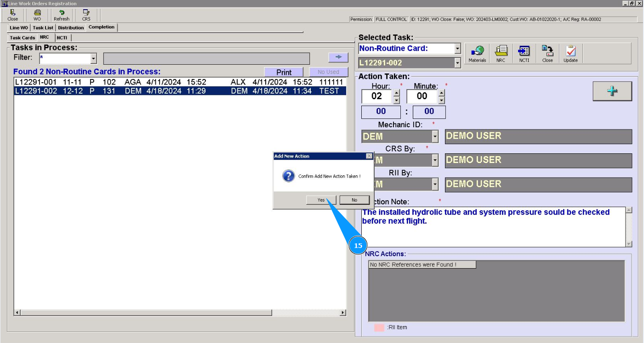Expand the CRS By dropdown
Screen dimensions: 644x343
point(435,160)
